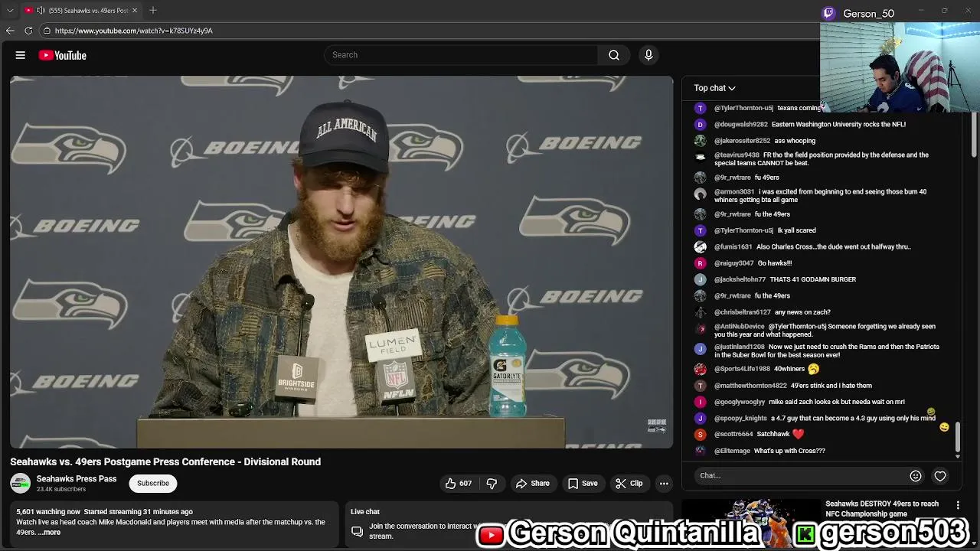This screenshot has height=551, width=980.
Task: Select @armon3031 chat message
Action: coord(821,196)
